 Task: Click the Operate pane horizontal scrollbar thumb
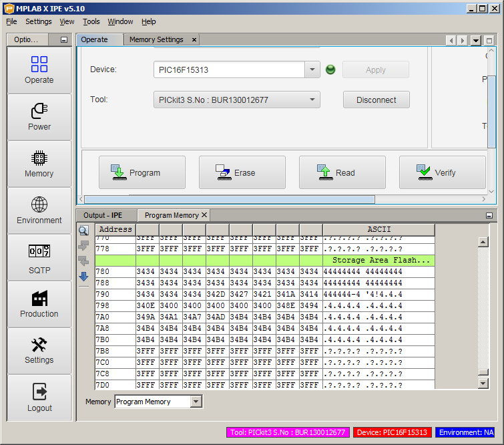click(230, 200)
